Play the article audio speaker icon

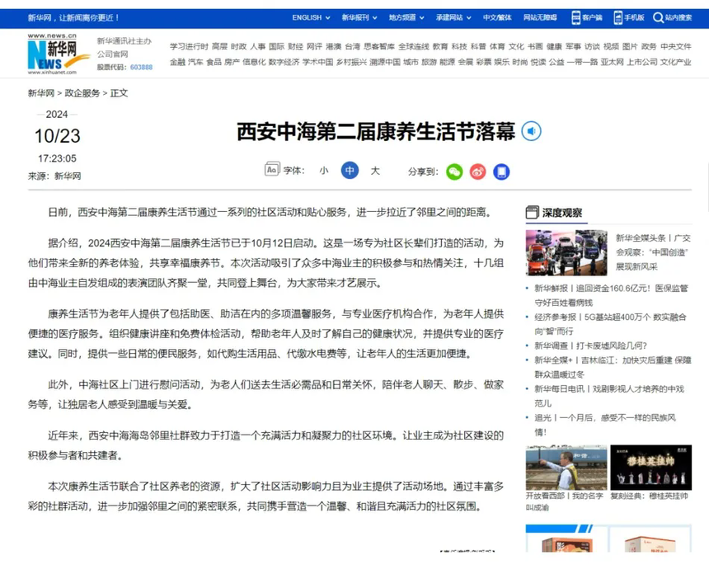pos(531,131)
